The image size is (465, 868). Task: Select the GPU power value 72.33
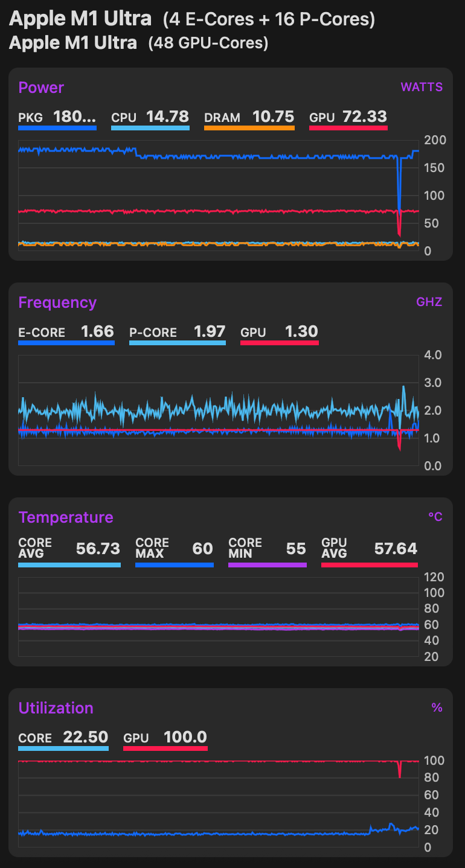pyautogui.click(x=365, y=116)
